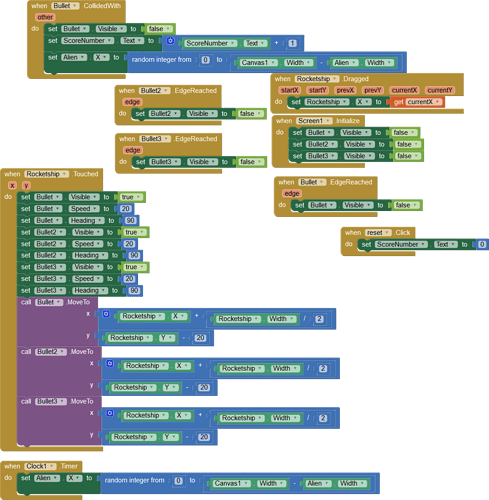Select prevY parameter in Rocketship.Dragged
Viewport: 489px width, 500px height.
tap(373, 90)
